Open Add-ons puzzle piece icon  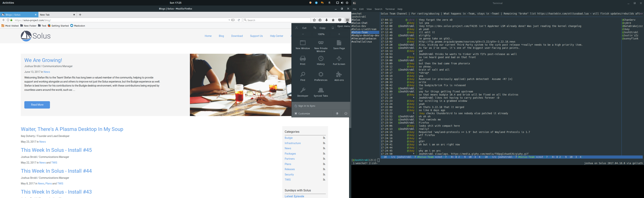339,74
